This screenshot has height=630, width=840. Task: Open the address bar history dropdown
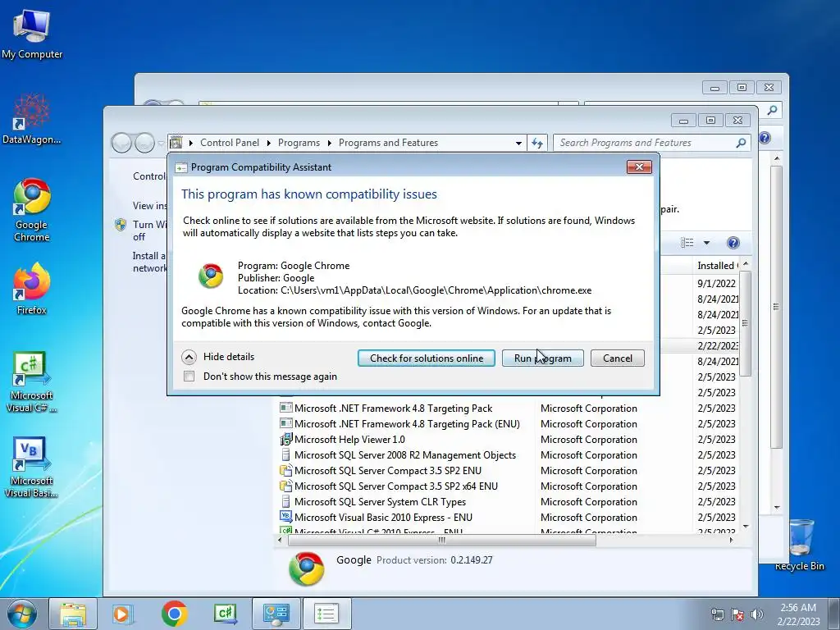[x=518, y=143]
